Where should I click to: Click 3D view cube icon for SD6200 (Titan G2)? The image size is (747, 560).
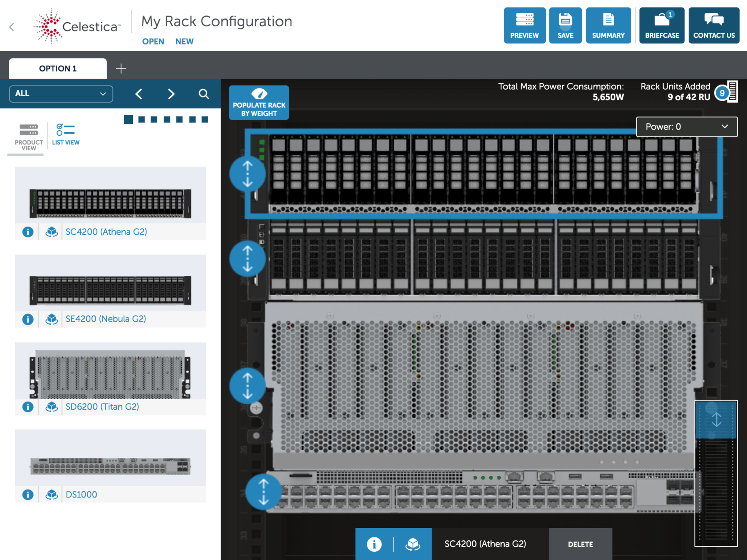tap(51, 407)
